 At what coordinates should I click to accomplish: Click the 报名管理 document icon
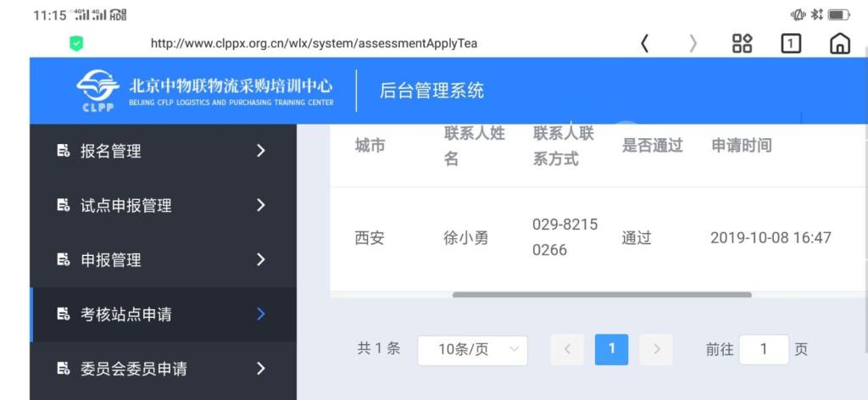click(x=62, y=151)
